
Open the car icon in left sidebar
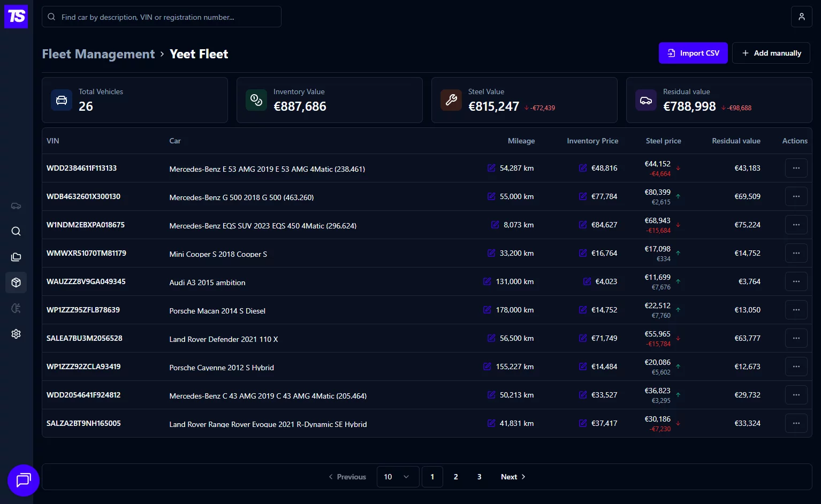pyautogui.click(x=16, y=206)
